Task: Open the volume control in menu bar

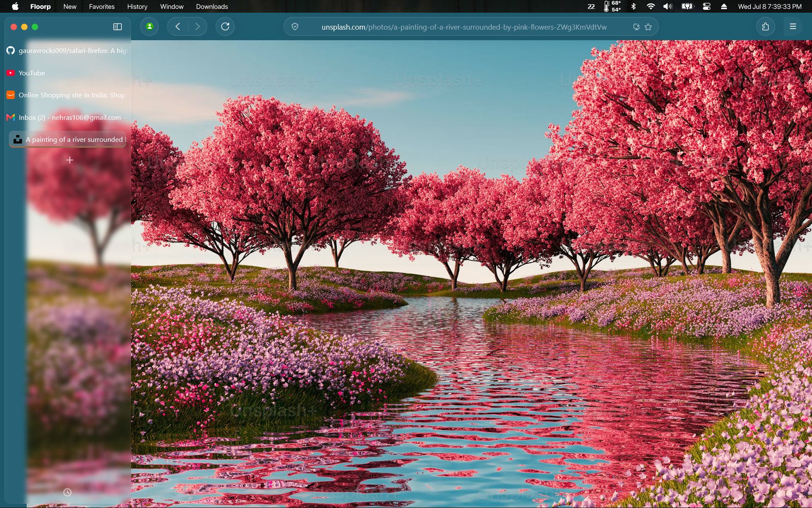Action: [x=668, y=6]
